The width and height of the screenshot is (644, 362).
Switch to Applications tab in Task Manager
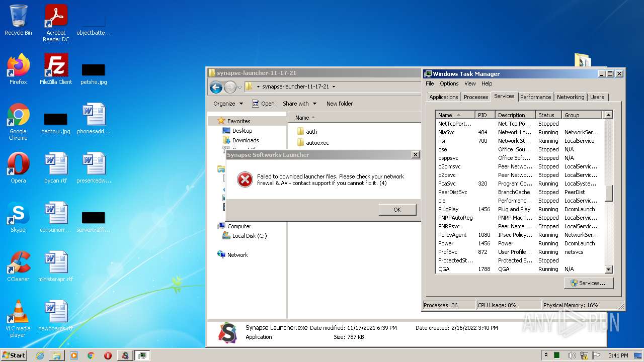pyautogui.click(x=444, y=97)
